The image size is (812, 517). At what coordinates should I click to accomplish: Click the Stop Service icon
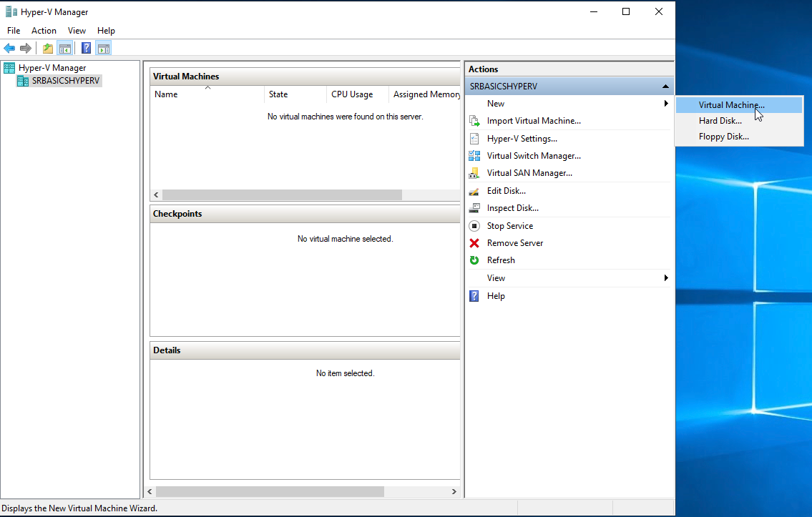(x=474, y=226)
